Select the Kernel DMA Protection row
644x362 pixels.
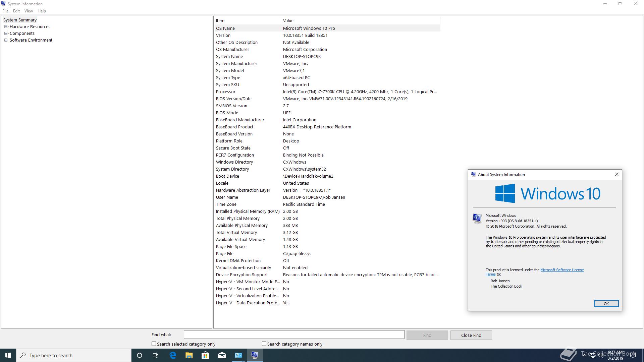pyautogui.click(x=327, y=260)
